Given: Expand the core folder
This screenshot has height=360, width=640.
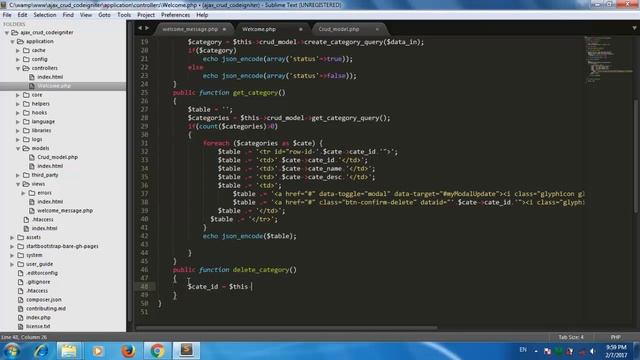Looking at the screenshot, I should point(18,95).
